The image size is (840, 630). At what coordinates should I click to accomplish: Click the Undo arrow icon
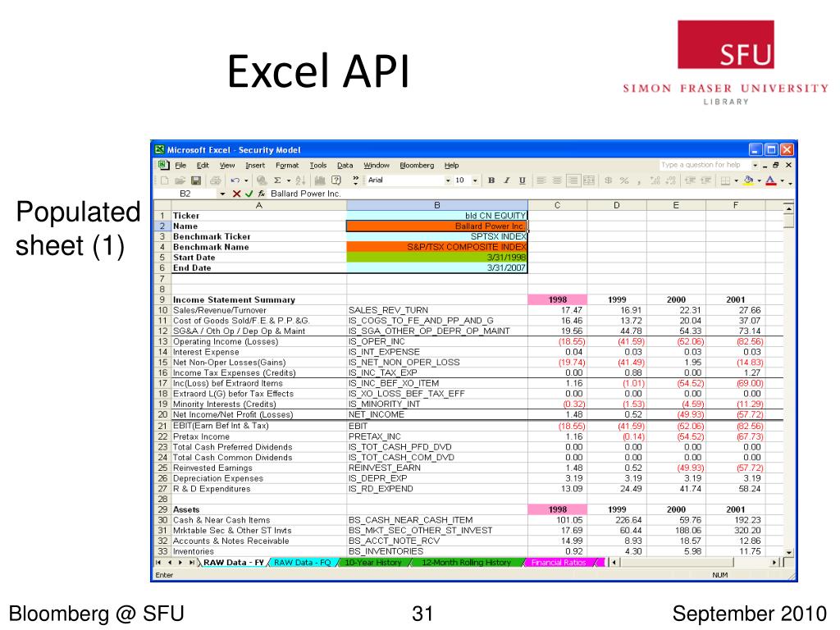(235, 180)
